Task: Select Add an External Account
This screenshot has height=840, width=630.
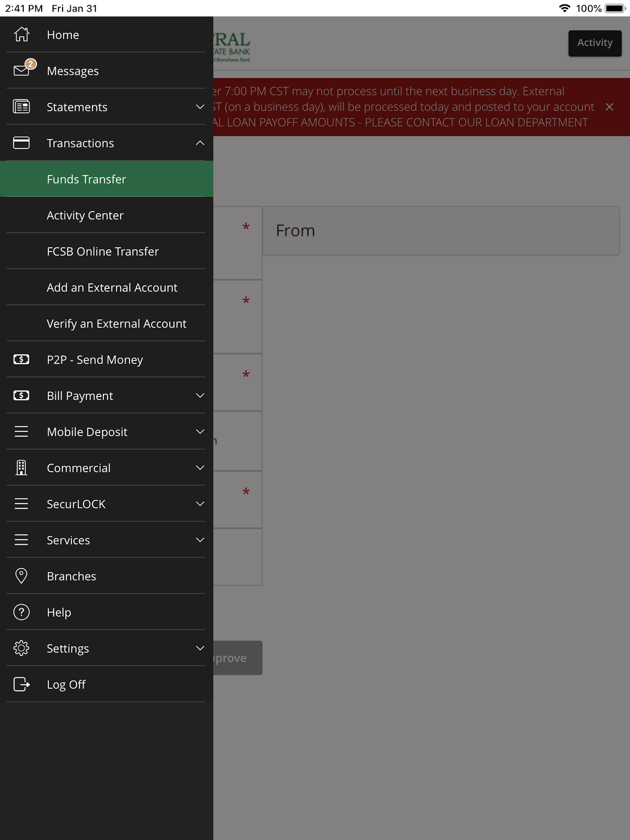Action: (106, 287)
